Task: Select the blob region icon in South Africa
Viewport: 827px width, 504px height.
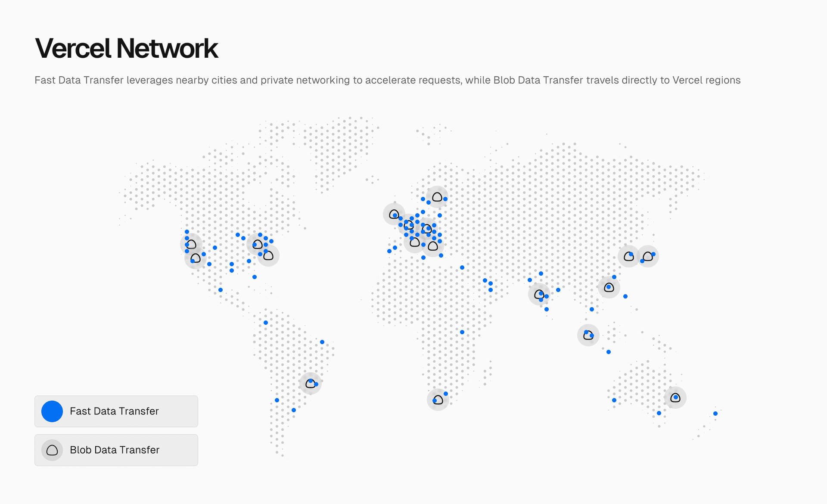Action: (438, 400)
